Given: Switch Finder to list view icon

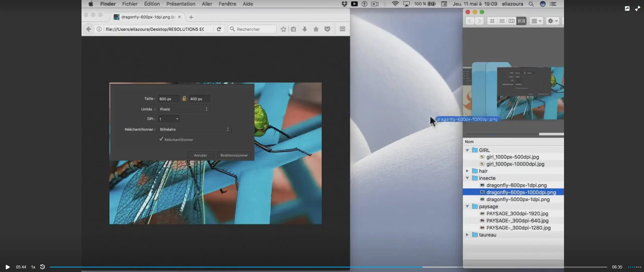Looking at the screenshot, I should 502,21.
